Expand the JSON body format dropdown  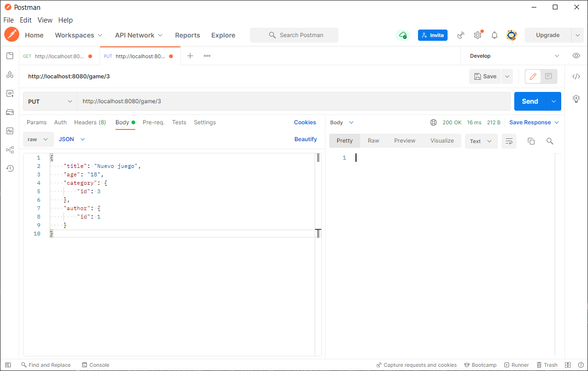72,139
